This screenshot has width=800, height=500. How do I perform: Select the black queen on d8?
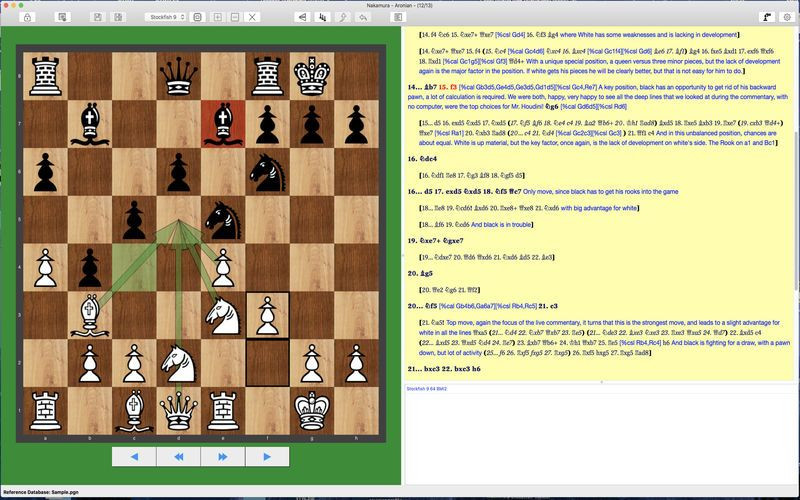(x=179, y=77)
